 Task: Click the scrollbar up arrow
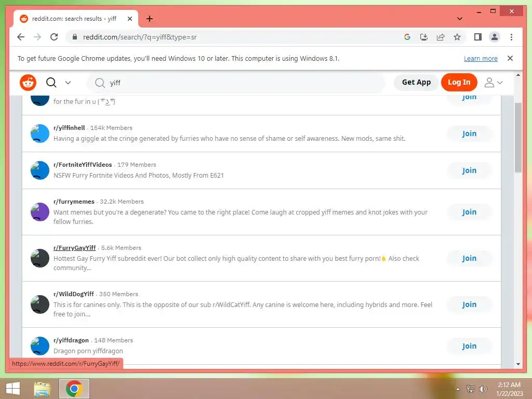point(518,75)
